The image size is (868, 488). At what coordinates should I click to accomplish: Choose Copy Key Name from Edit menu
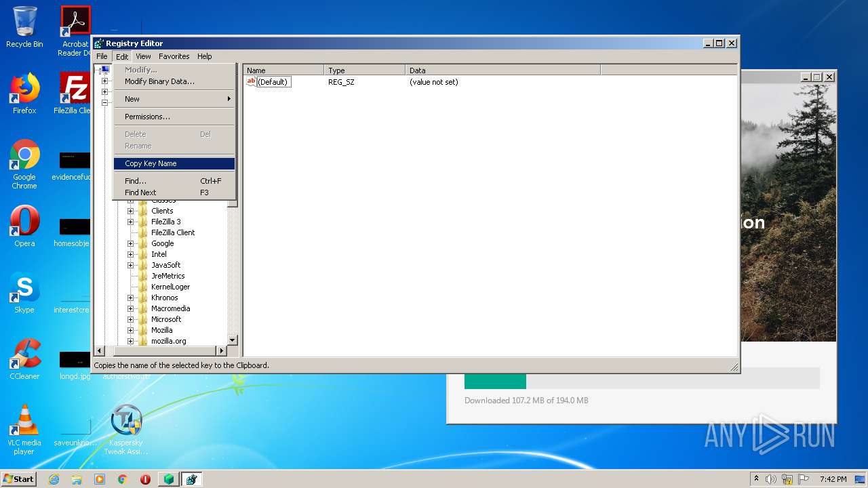pyautogui.click(x=174, y=163)
